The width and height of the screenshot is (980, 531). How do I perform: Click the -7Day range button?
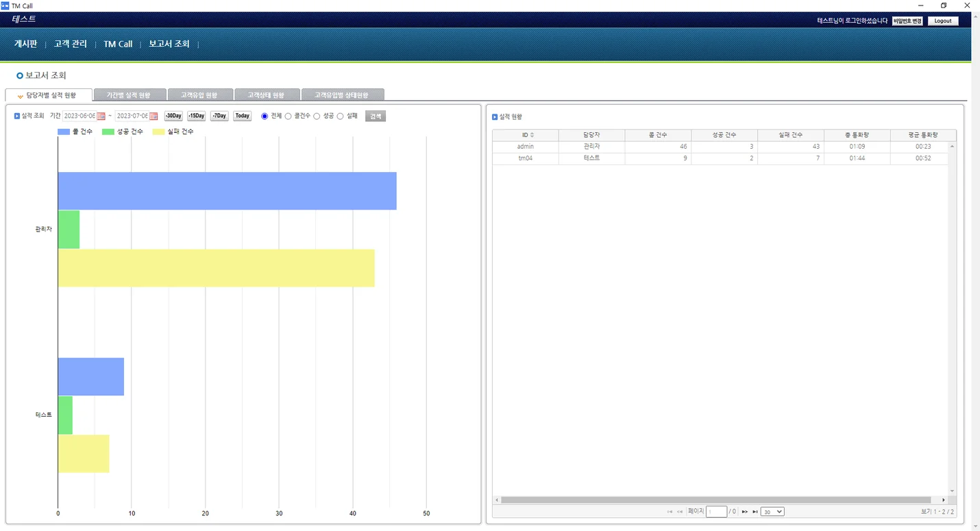tap(219, 116)
